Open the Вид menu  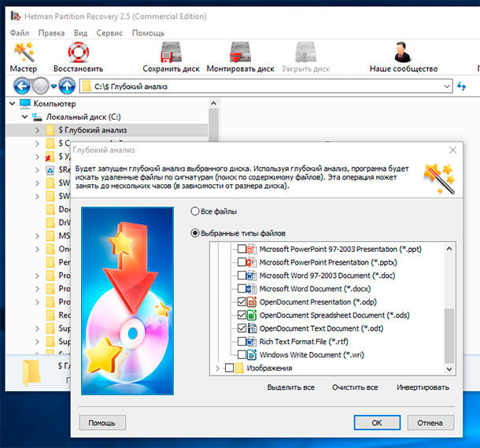pyautogui.click(x=80, y=33)
